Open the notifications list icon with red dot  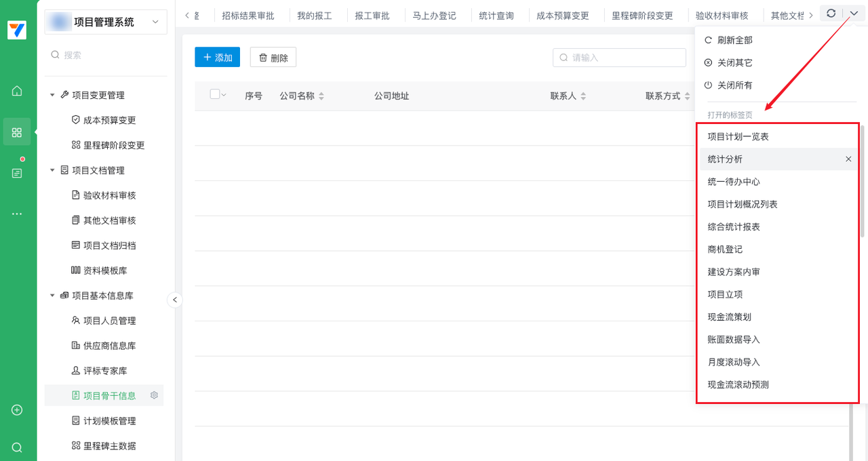[17, 173]
